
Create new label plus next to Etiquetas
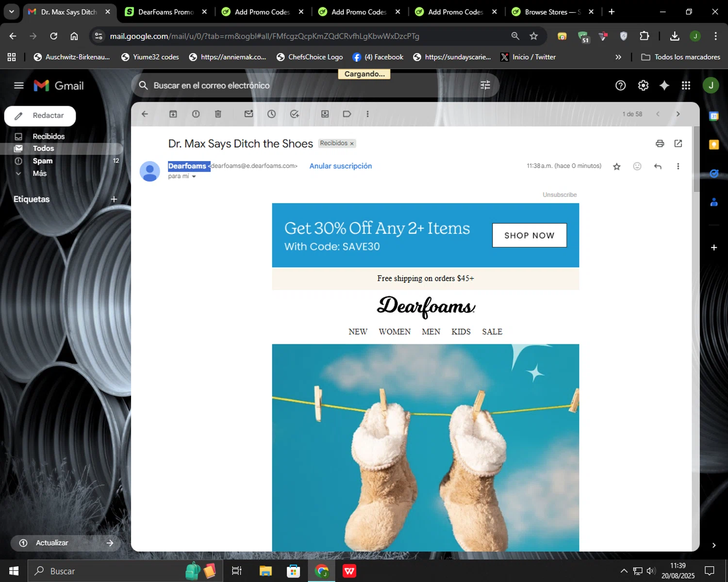coord(114,199)
